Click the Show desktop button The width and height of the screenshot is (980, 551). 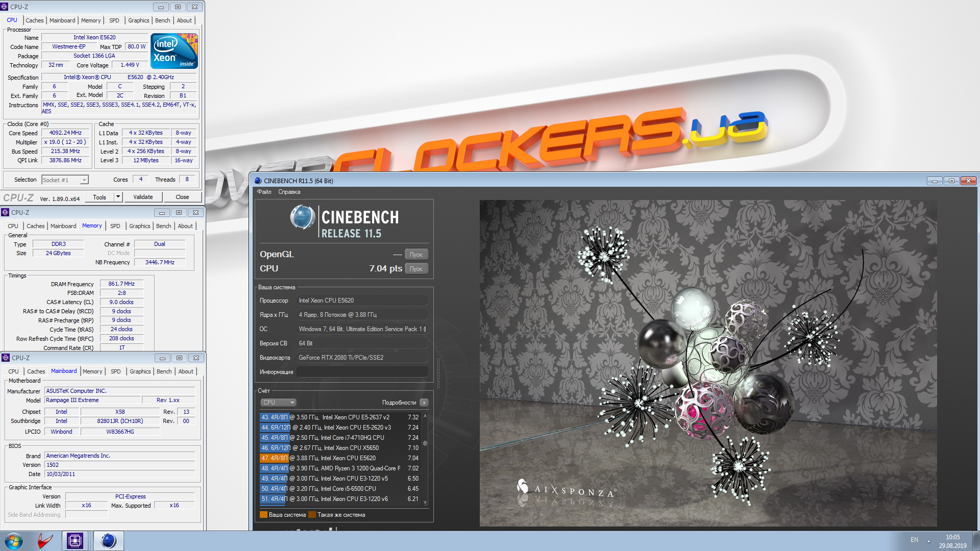[976, 541]
